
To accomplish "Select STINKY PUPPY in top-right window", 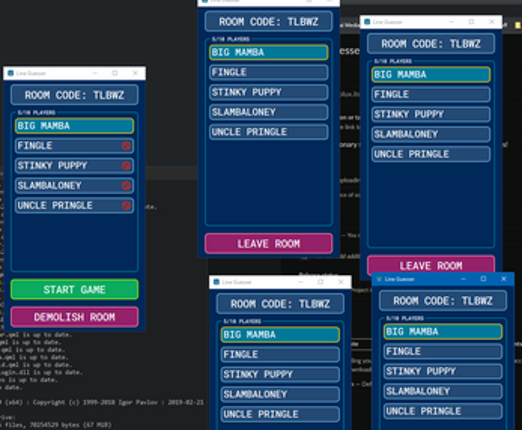I will coord(431,114).
